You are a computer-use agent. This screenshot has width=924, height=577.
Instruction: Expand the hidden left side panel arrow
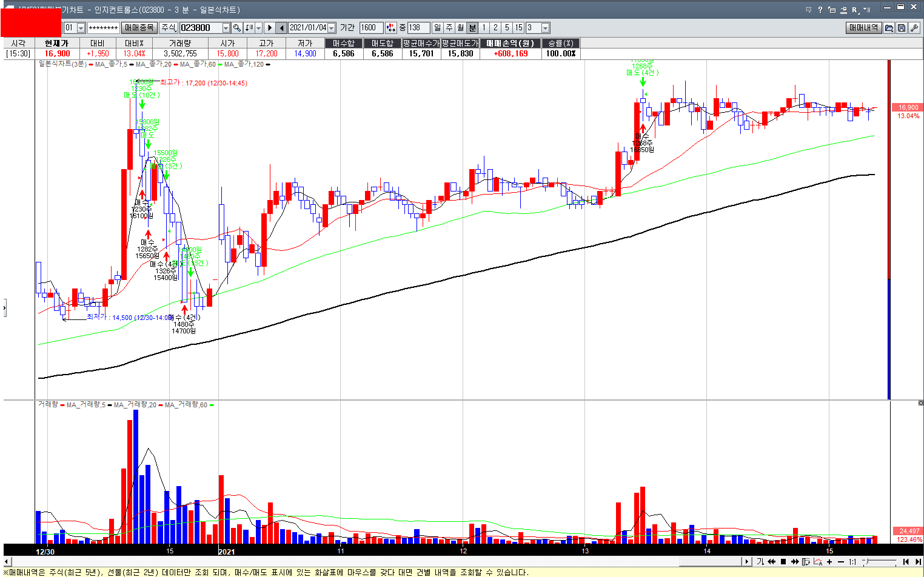(4, 308)
